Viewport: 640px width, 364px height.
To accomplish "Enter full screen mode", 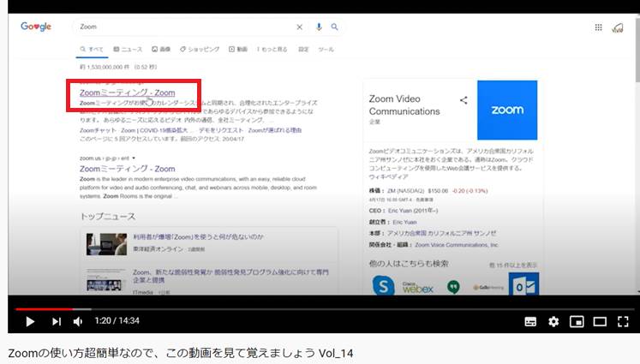I will point(623,321).
